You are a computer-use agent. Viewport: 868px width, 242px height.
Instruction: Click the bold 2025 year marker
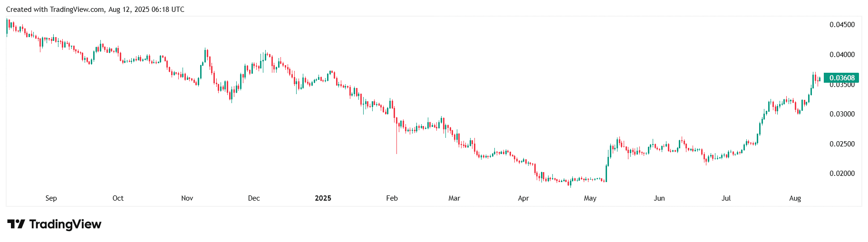click(x=323, y=198)
